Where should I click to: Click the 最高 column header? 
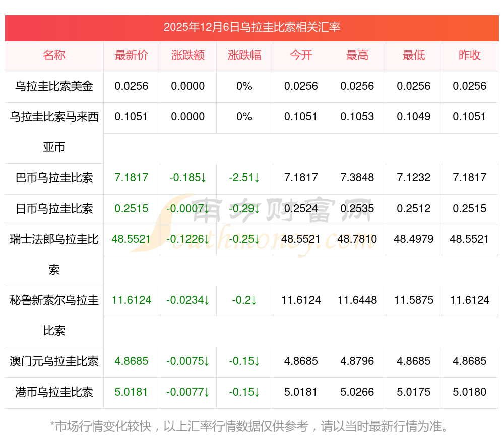click(x=357, y=55)
